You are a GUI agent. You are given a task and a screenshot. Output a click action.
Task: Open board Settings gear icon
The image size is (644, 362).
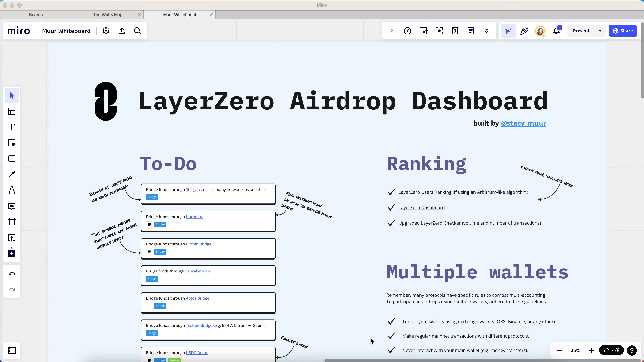click(x=106, y=31)
